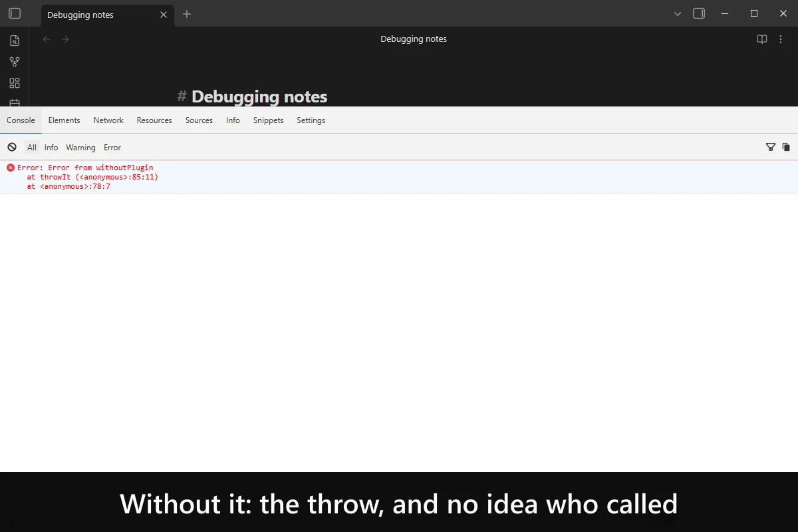Go forward with the right arrow

(x=65, y=39)
